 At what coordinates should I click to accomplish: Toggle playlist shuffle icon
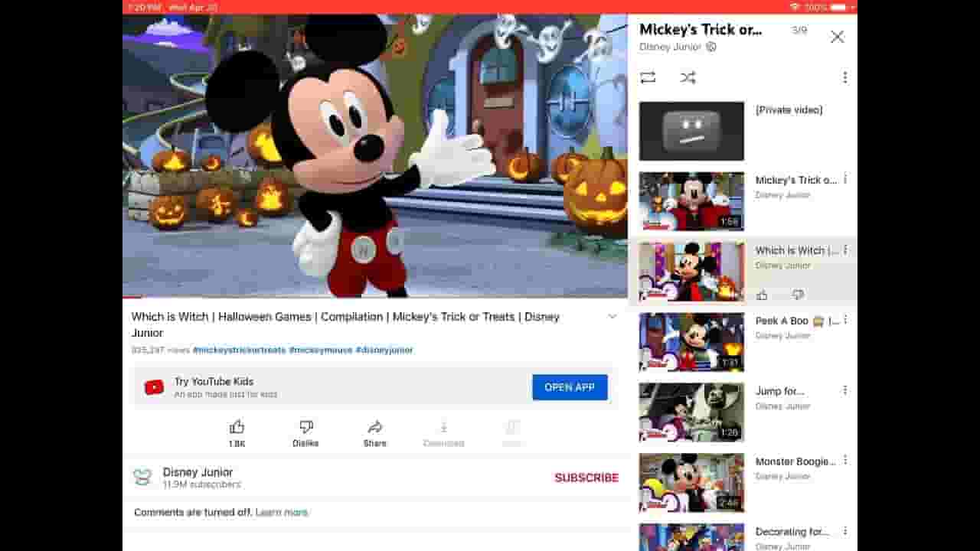(688, 77)
